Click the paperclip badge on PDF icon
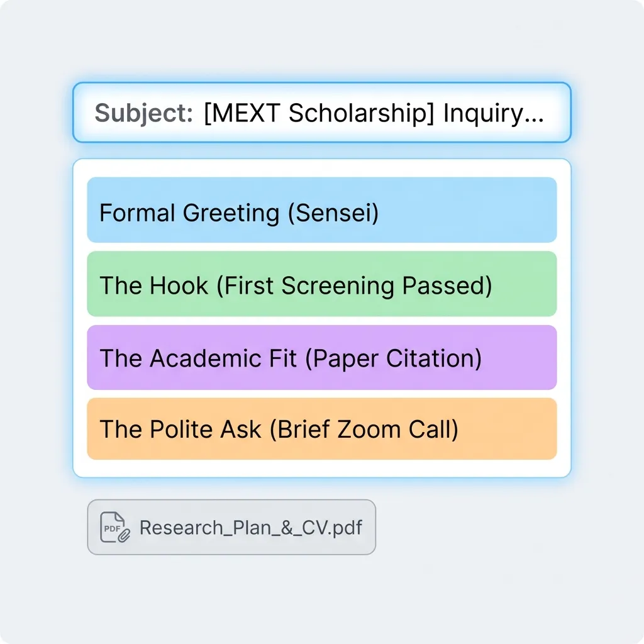The height and width of the screenshot is (644, 644). point(124,535)
